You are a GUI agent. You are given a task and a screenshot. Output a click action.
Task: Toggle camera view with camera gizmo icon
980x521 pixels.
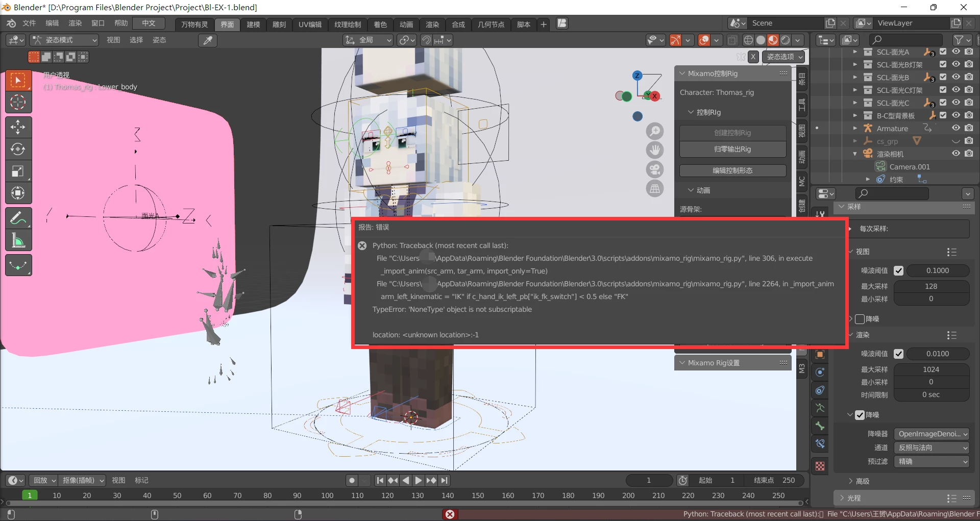(655, 169)
